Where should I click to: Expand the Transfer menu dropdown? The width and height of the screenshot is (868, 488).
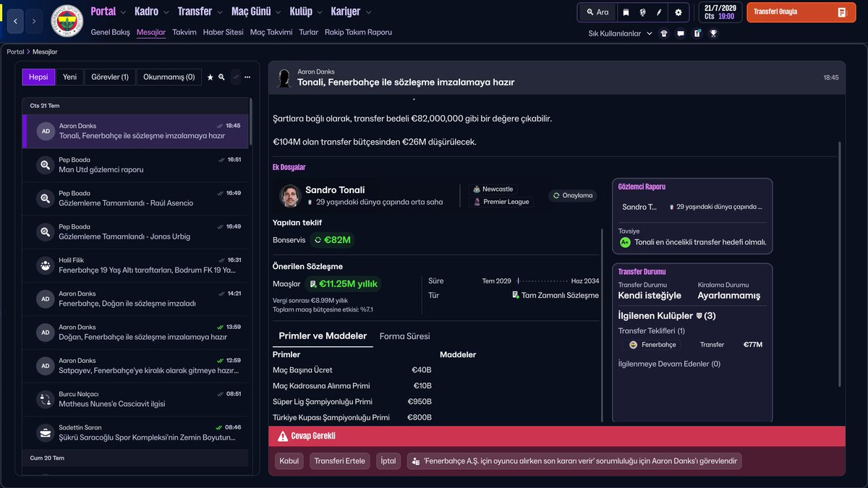(219, 12)
